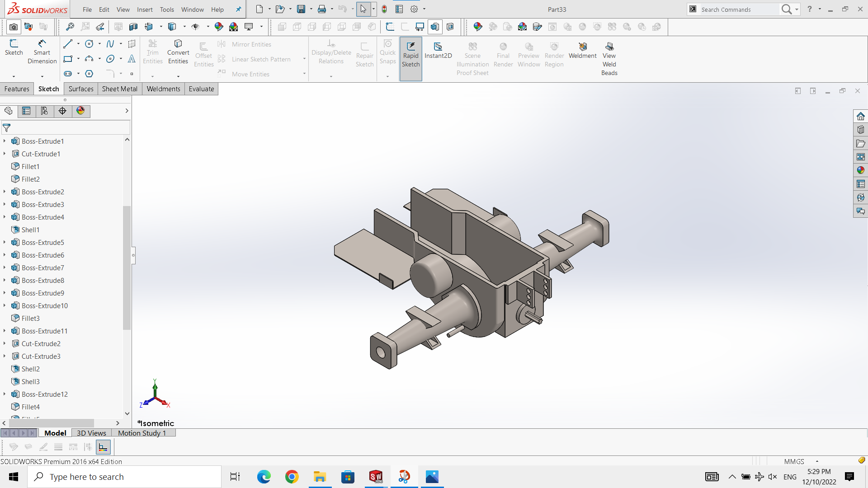The image size is (868, 488).
Task: Expand Cut-Extrude3 feature node
Action: pos(5,356)
